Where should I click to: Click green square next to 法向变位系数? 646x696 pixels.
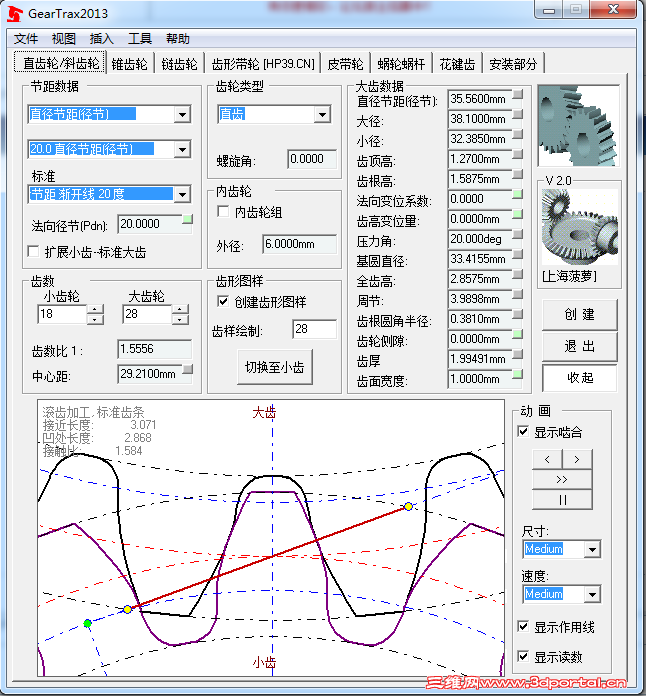point(517,194)
